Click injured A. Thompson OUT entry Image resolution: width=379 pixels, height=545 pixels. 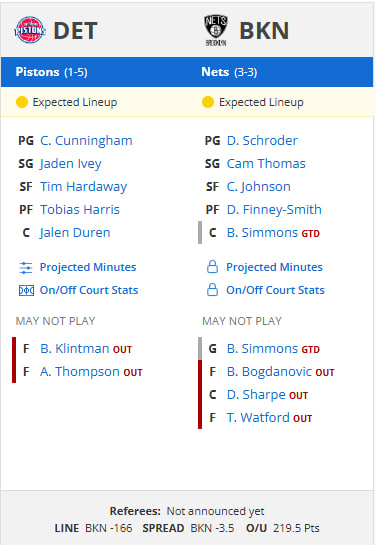coord(91,372)
